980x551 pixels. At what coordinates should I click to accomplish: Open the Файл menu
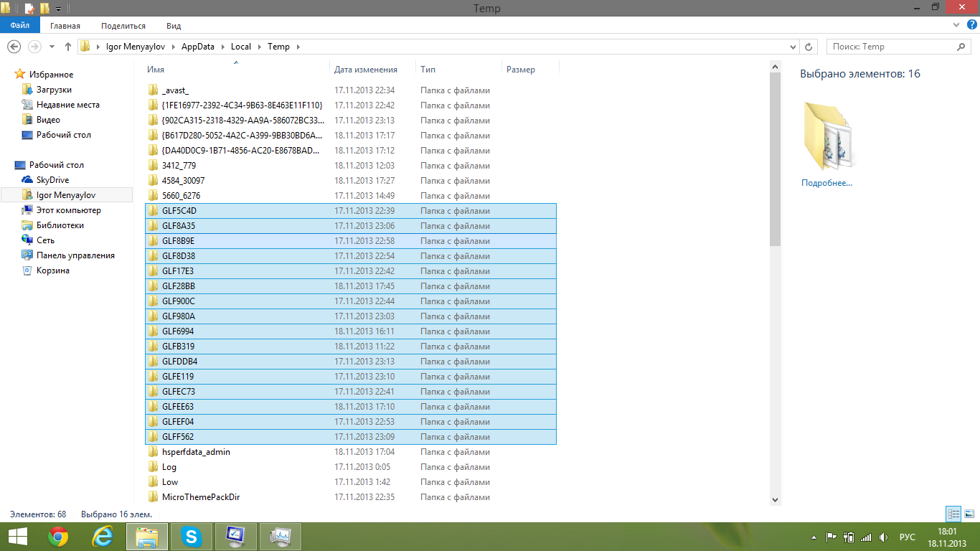pos(19,26)
